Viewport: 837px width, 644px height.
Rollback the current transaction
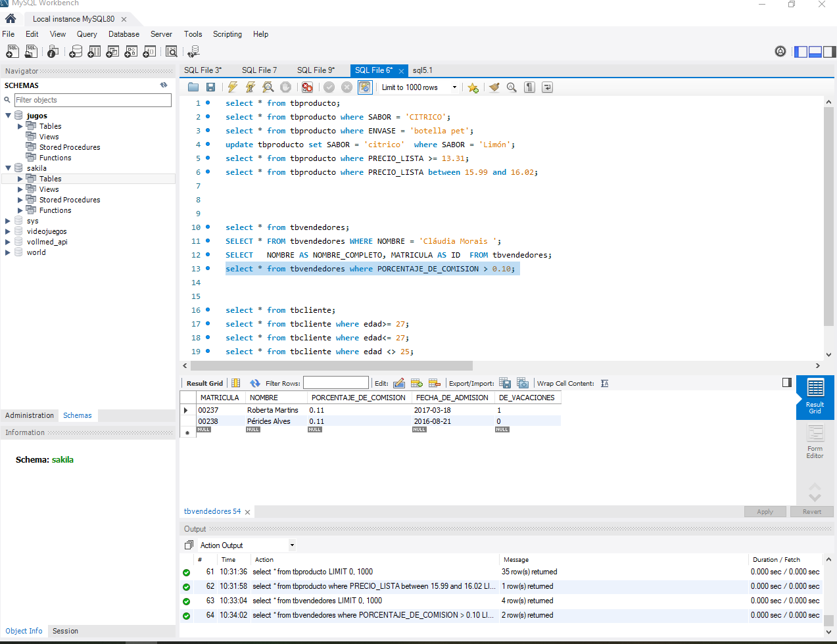pos(347,87)
